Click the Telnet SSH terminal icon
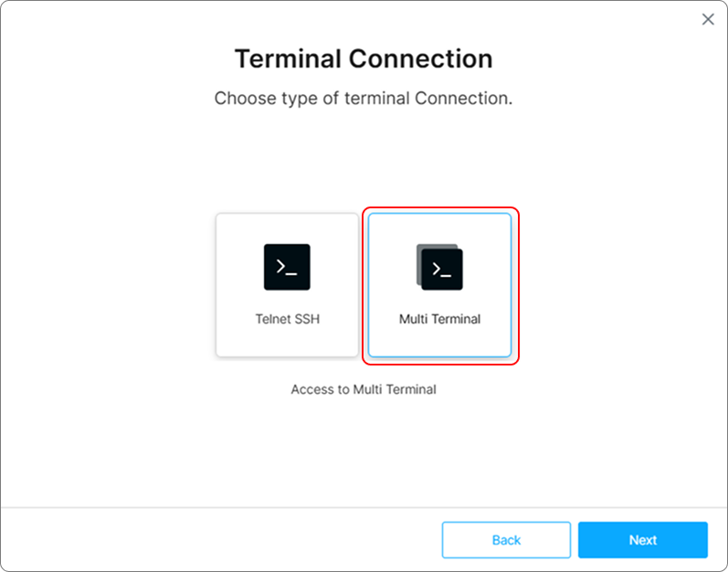Screen dimensions: 728x572 [287, 267]
